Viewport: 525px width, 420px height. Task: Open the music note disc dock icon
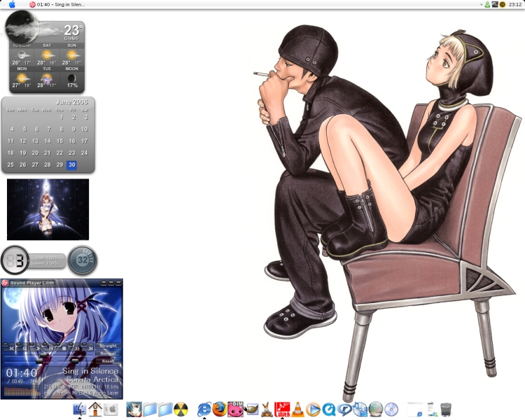tap(360, 409)
